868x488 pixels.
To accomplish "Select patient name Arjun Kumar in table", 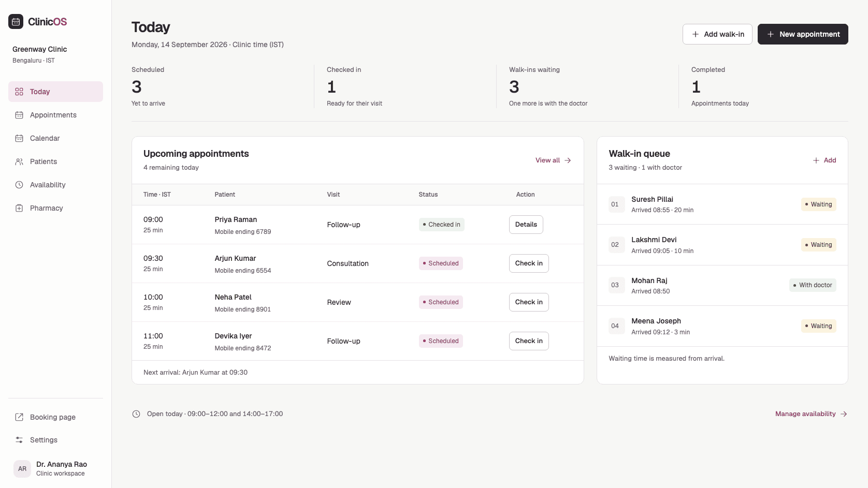I will [235, 258].
